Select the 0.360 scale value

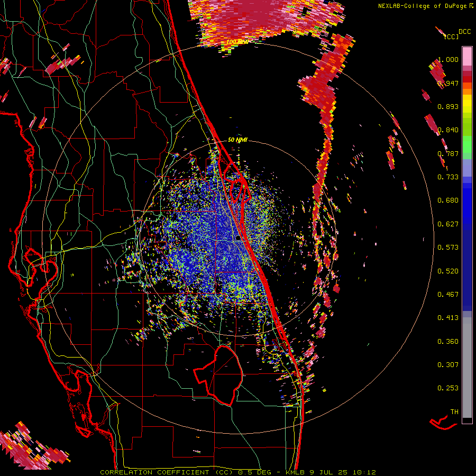click(x=448, y=342)
